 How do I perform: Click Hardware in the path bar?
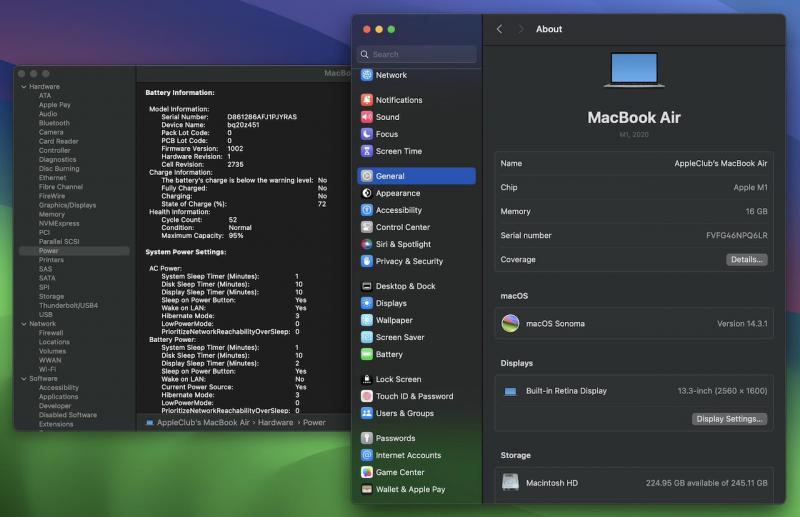tap(276, 423)
